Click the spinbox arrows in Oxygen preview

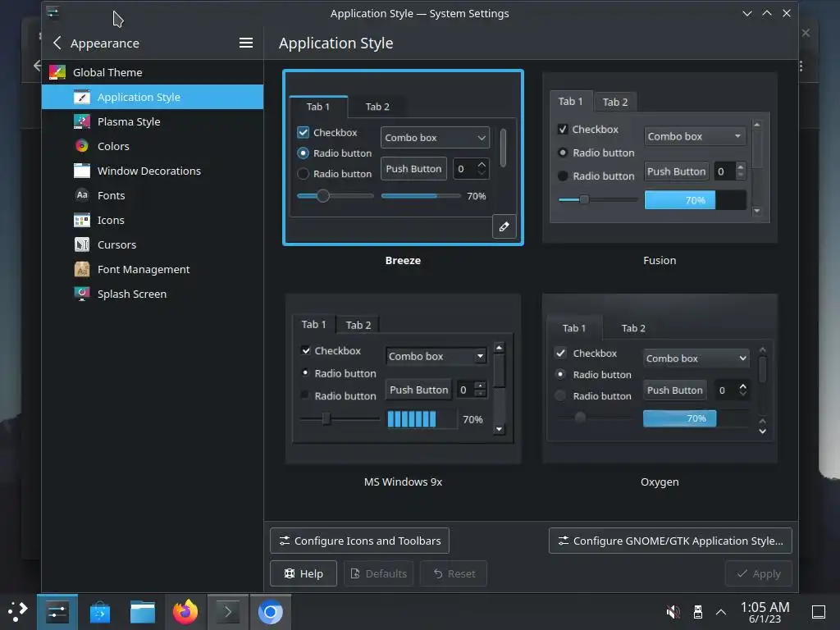point(742,390)
